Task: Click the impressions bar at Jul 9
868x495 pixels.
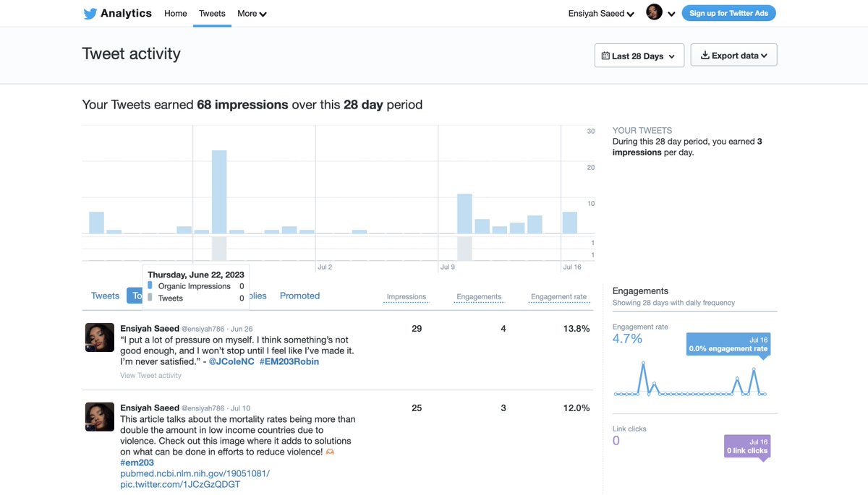Action: click(464, 213)
